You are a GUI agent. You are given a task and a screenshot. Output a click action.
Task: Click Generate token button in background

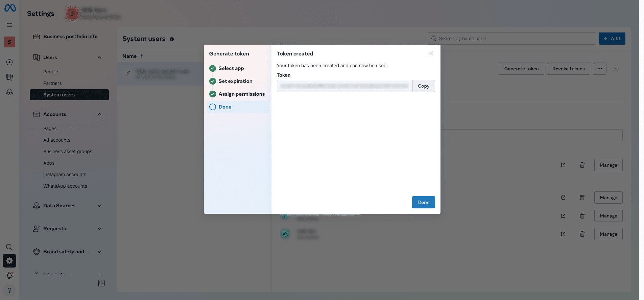pos(521,69)
